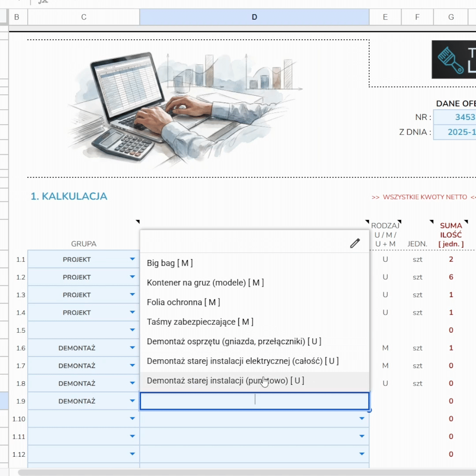Choose 'Demontaż osprzętu (gniazda, przełączniki)' option

[234, 342]
